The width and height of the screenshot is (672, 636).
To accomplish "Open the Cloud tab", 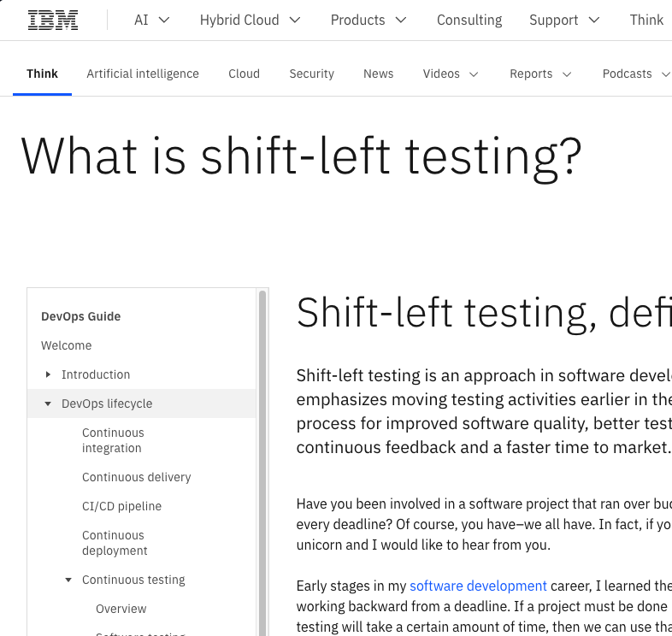I will 244,74.
